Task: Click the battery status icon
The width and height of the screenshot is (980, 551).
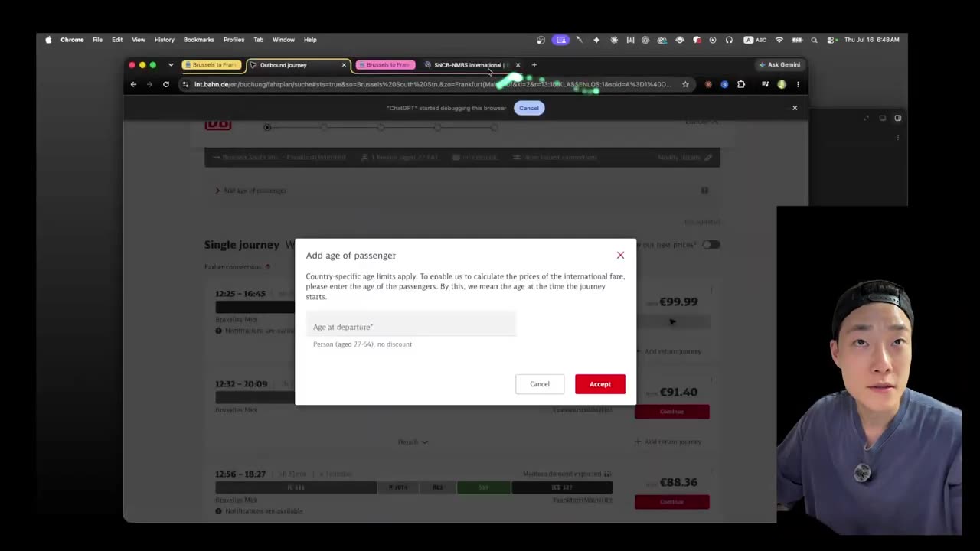Action: 797,40
